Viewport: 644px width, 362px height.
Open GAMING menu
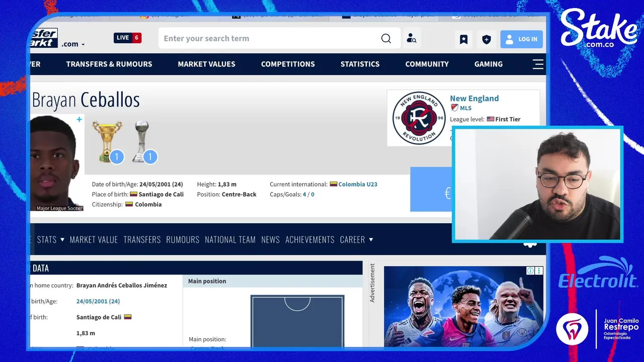(488, 64)
